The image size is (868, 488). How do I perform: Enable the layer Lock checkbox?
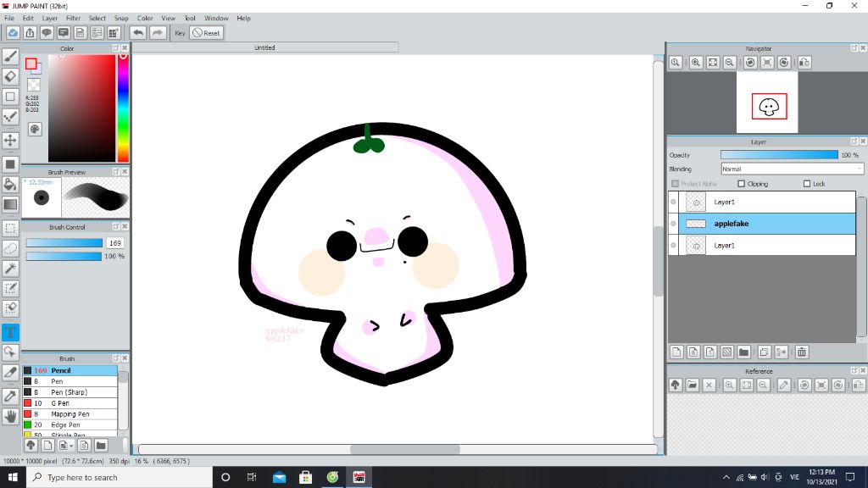click(807, 184)
